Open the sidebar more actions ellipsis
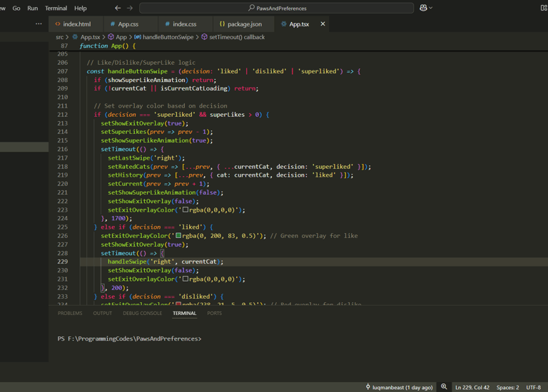This screenshot has height=392, width=548. pos(39,24)
